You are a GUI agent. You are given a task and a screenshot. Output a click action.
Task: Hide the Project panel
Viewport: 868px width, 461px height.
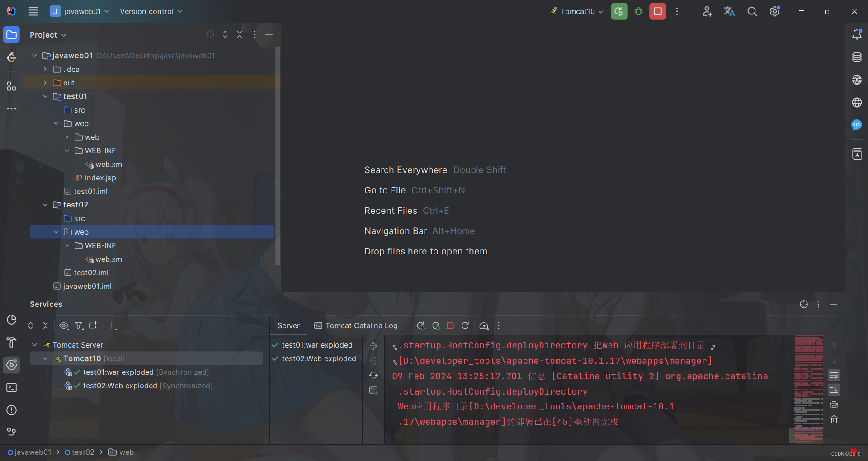coord(269,34)
